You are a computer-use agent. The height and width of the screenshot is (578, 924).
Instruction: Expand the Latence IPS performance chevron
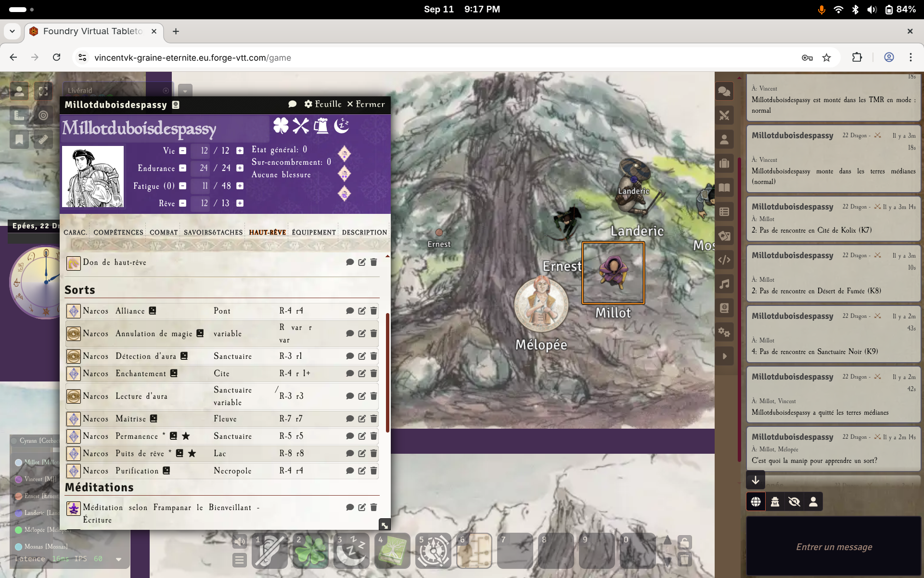click(118, 559)
